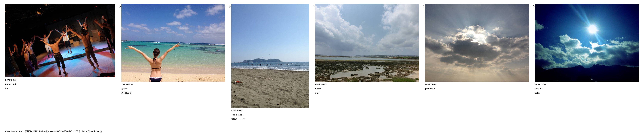644x135 pixels.
Task: Click the arrow after the sandy island beach photo
Action: pyautogui.click(x=312, y=6)
